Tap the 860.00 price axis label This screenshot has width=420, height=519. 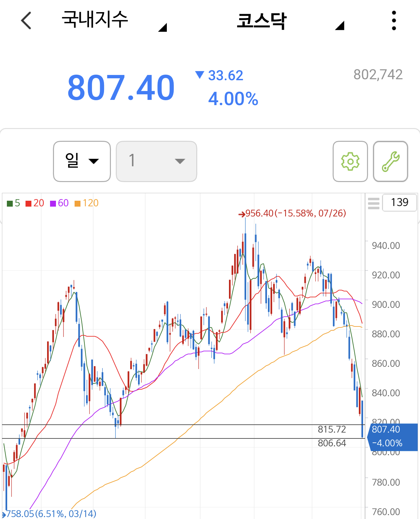[386, 363]
